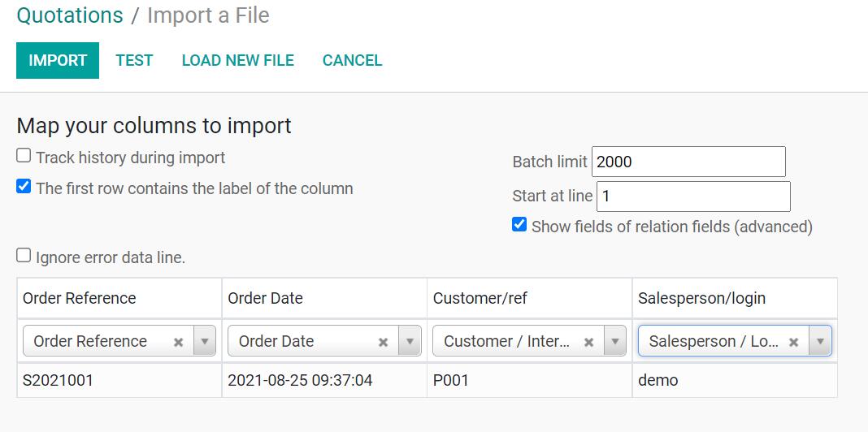Expand the Order Reference dropdown arrow
The height and width of the screenshot is (432, 868).
[205, 341]
